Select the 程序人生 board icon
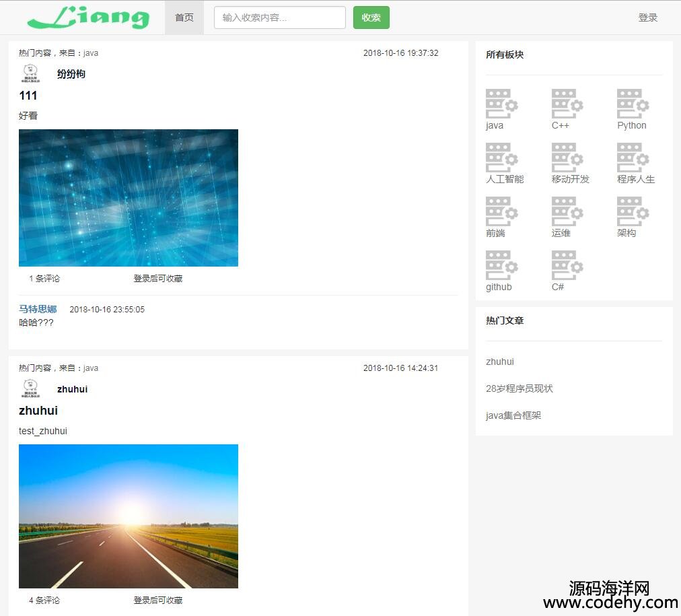Viewport: 681px width, 616px height. (633, 158)
